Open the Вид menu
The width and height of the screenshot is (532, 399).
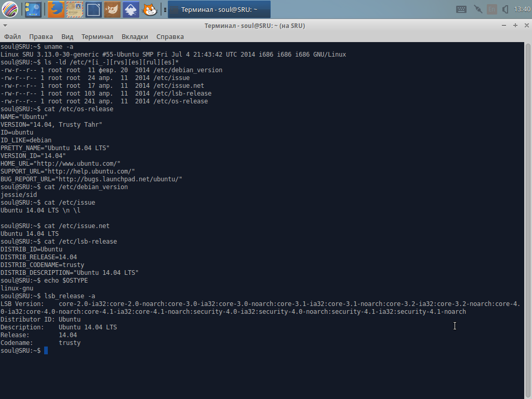click(67, 37)
